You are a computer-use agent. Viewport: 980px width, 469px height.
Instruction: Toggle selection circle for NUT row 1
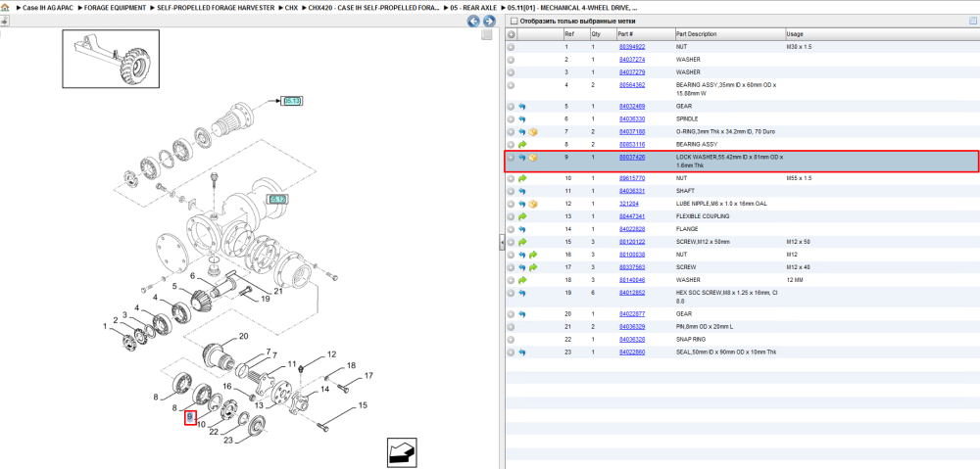tap(511, 47)
